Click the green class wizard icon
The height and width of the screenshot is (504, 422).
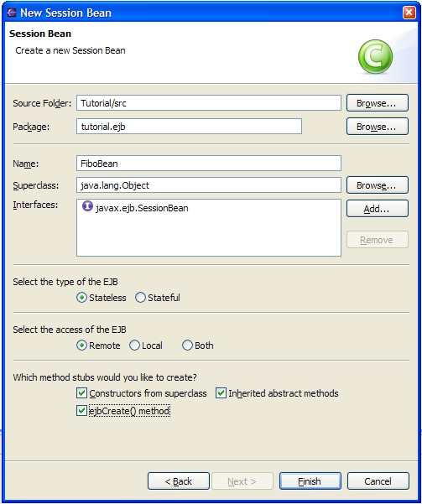coord(375,56)
